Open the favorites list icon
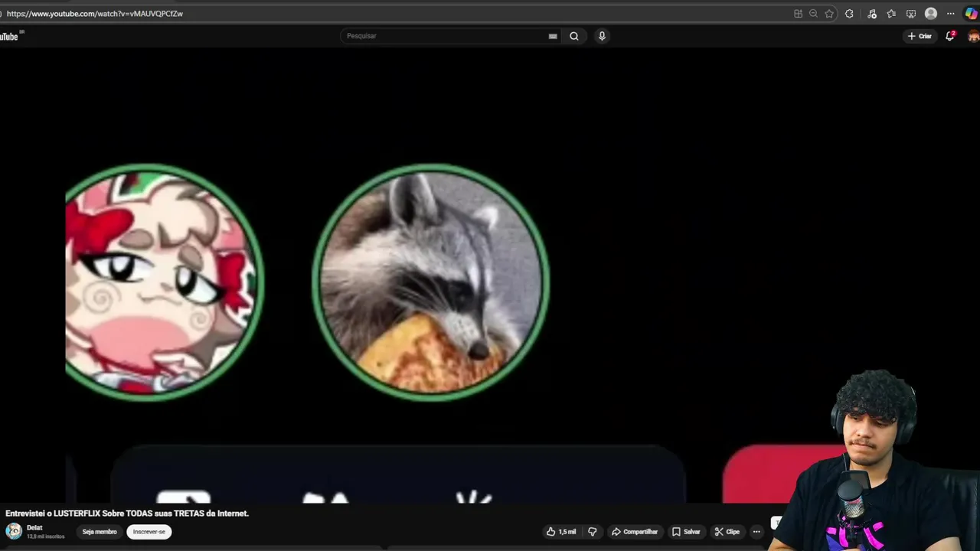Image resolution: width=980 pixels, height=551 pixels. (x=891, y=14)
